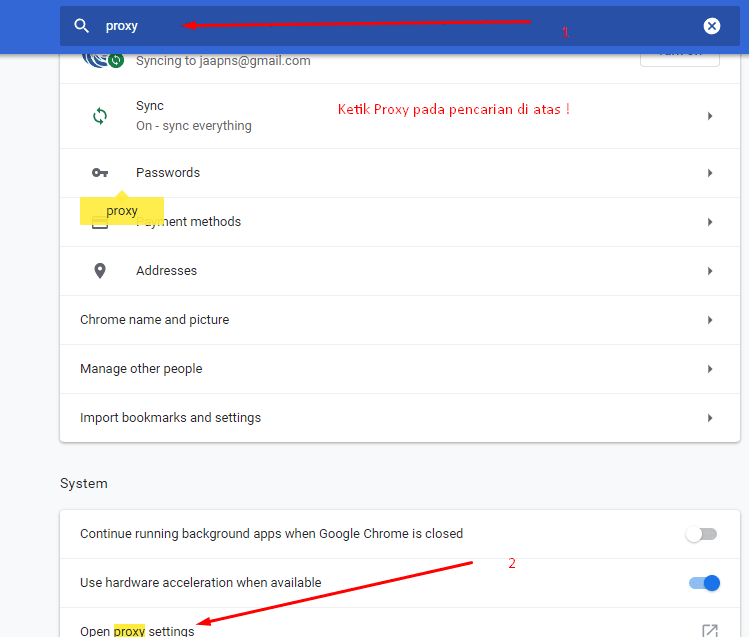This screenshot has height=637, width=749.
Task: Expand Import bookmarks and settings chevron
Action: pos(710,418)
